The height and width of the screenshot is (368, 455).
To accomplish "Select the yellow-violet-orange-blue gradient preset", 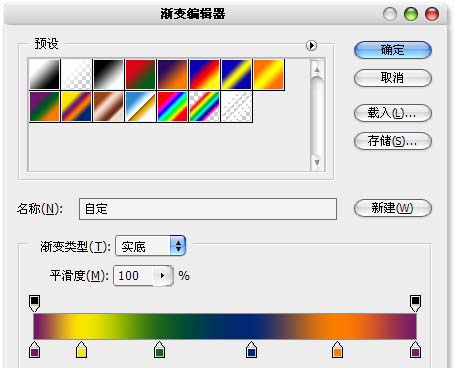I will 76,107.
